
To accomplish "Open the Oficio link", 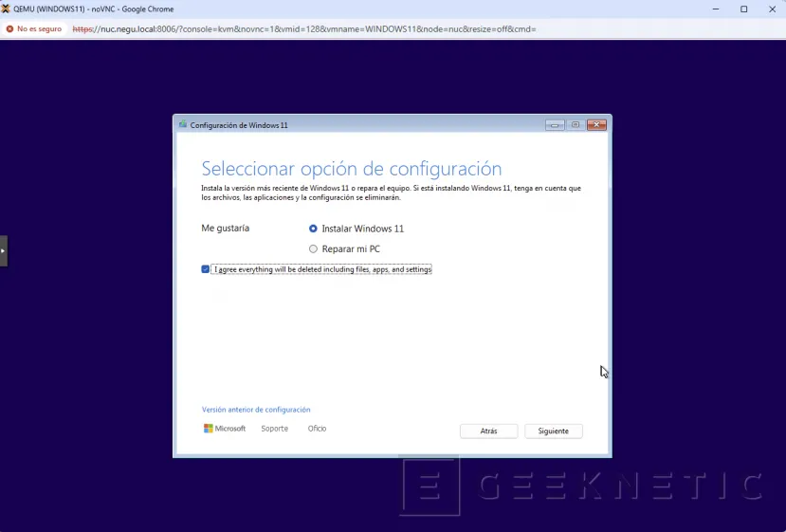I will point(317,429).
